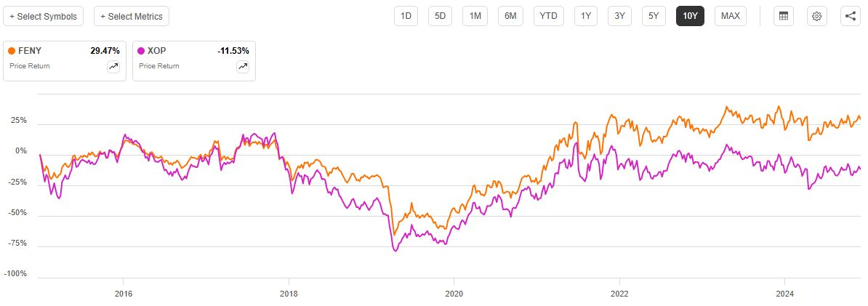Open the Select Symbols picker
This screenshot has height=306, width=868.
[43, 16]
